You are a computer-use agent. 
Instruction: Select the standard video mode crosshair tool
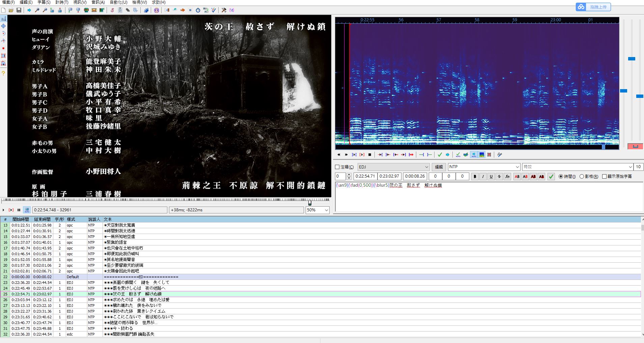pos(3,19)
